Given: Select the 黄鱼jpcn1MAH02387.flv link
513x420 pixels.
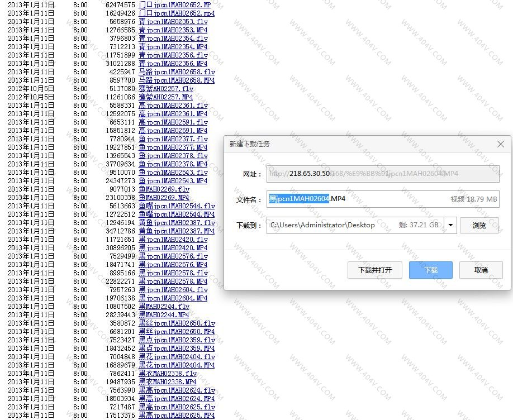Looking at the screenshot, I should 177,223.
